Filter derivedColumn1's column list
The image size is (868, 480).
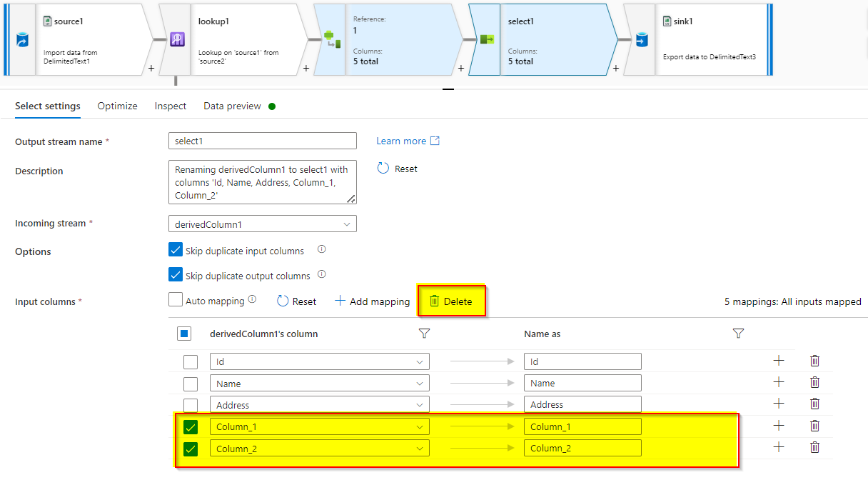[424, 334]
